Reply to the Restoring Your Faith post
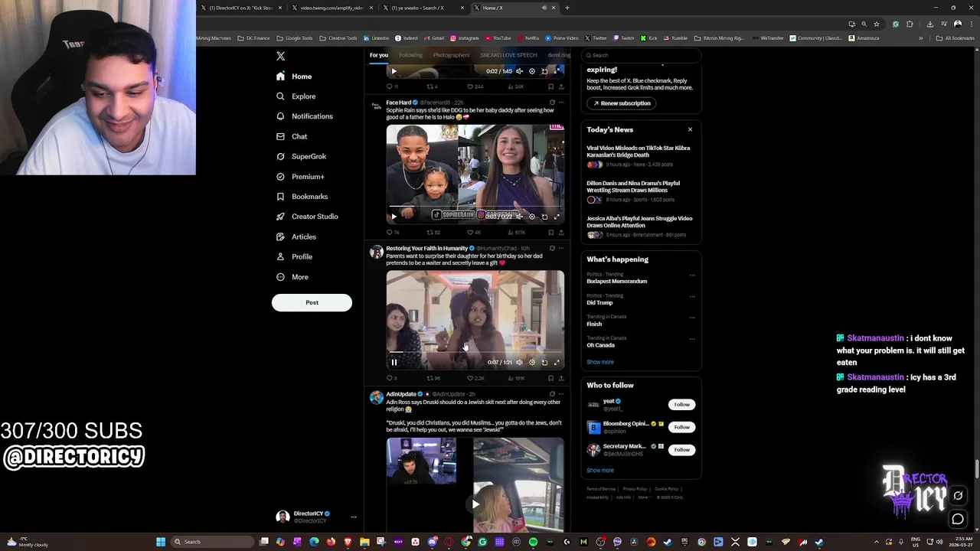The width and height of the screenshot is (980, 551). click(x=391, y=378)
